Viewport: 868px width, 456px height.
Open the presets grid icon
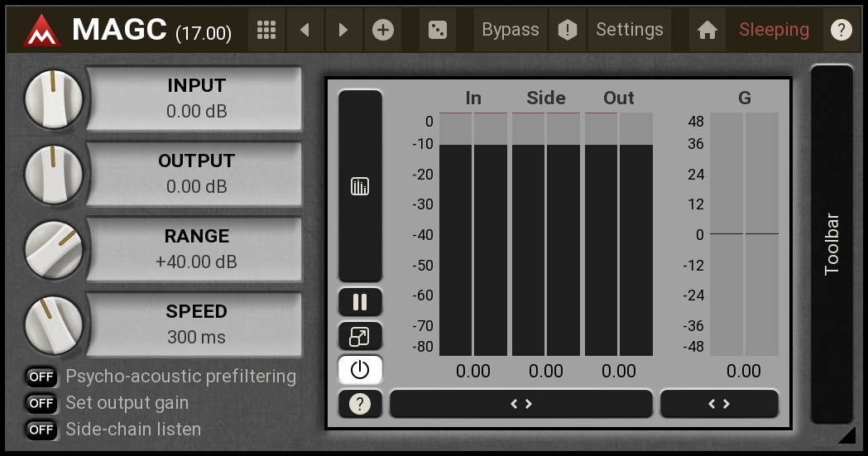(266, 31)
